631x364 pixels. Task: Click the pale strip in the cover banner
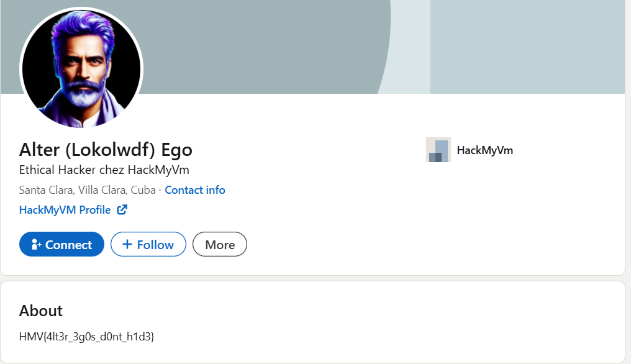tap(410, 47)
